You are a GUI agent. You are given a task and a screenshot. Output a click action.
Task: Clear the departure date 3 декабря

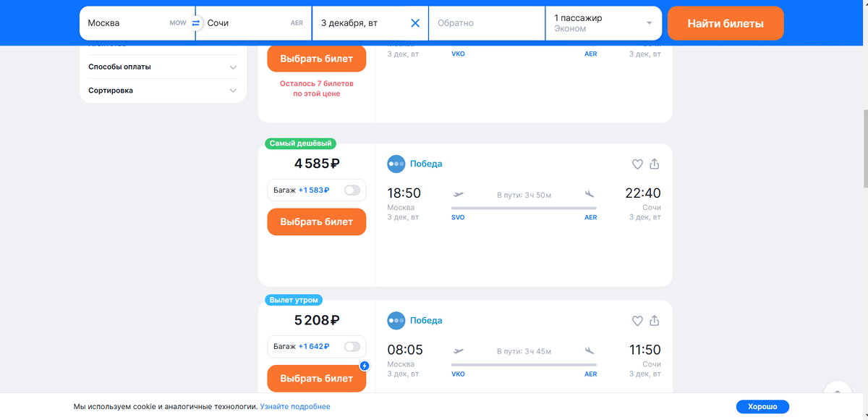tap(415, 23)
